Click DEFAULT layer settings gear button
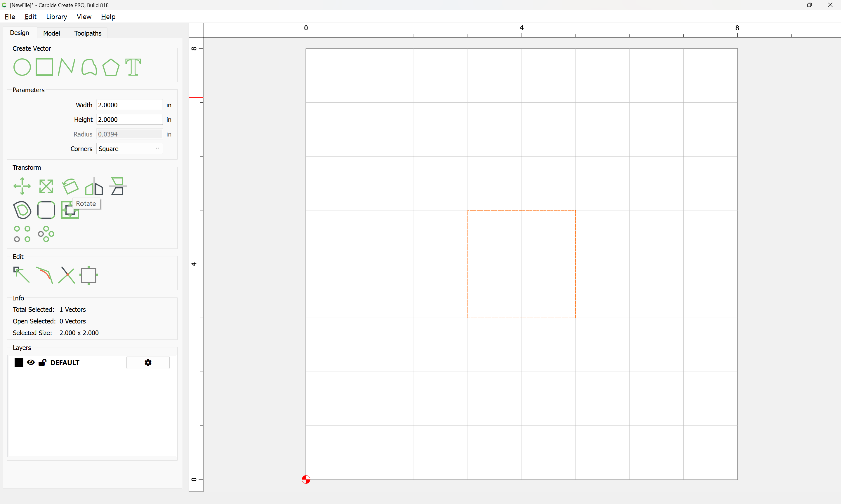 tap(148, 362)
